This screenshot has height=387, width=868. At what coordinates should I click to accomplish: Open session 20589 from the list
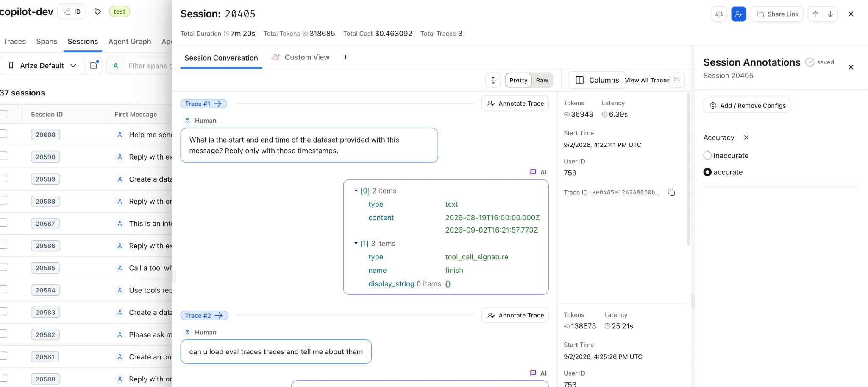(45, 179)
